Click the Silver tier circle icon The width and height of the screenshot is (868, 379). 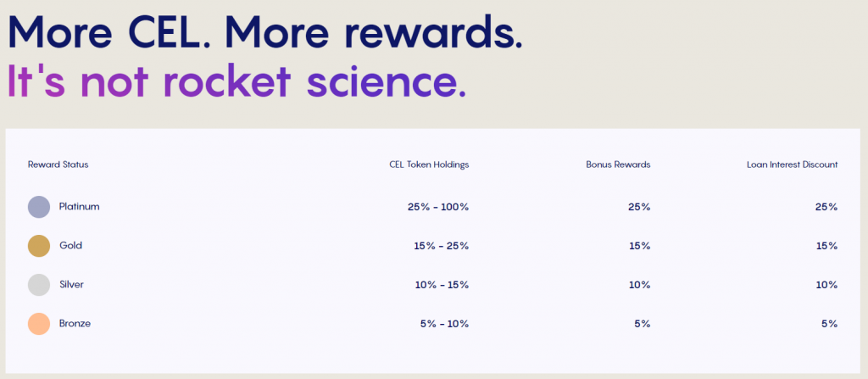pos(39,285)
